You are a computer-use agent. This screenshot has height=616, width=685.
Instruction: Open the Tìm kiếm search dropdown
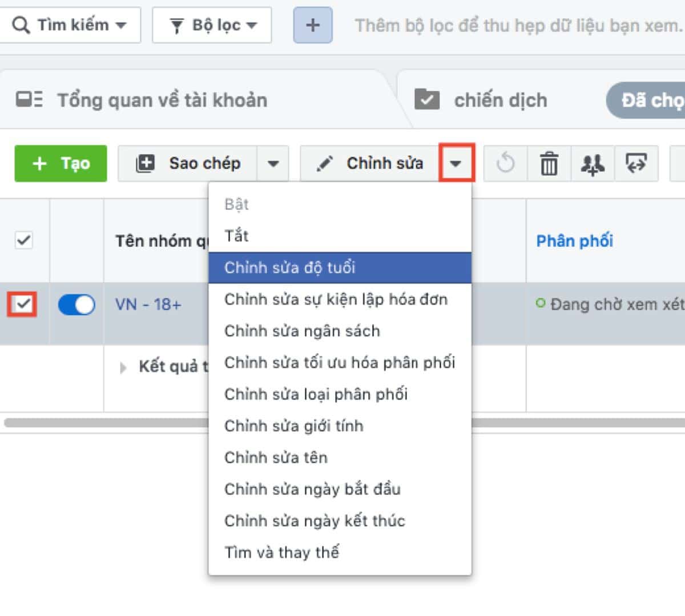[70, 25]
